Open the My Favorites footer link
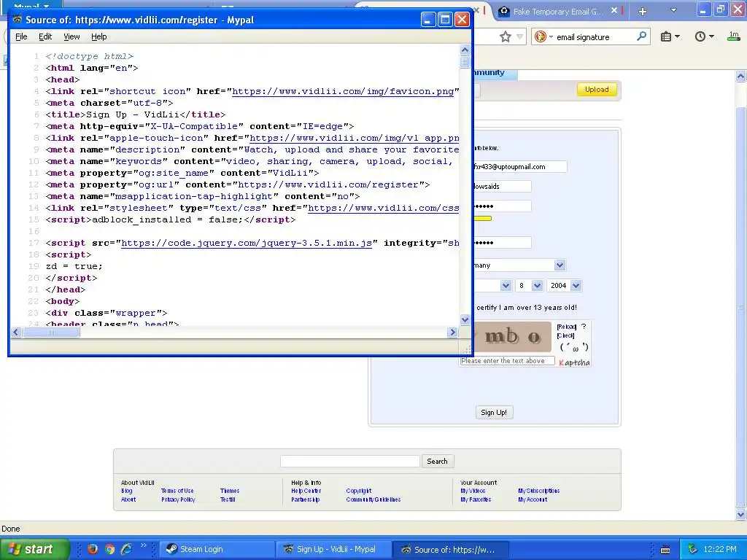Screen dimensions: 747x560 (x=476, y=499)
